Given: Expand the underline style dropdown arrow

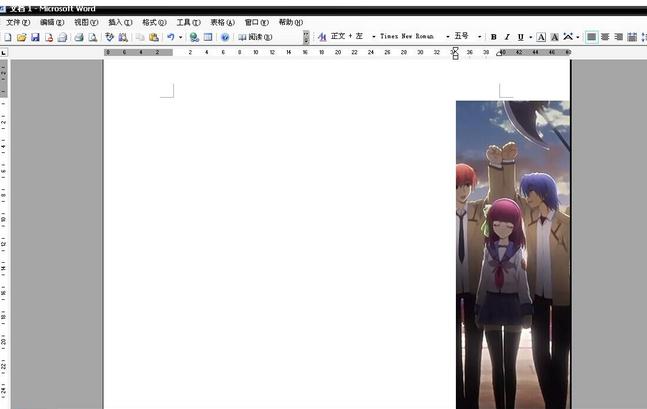Looking at the screenshot, I should tap(530, 37).
